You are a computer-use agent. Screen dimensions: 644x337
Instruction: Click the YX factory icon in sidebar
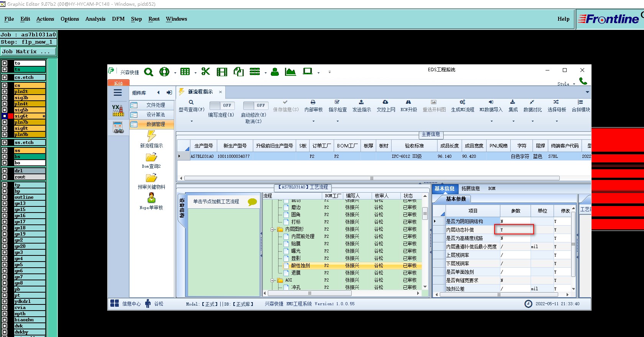pyautogui.click(x=118, y=110)
